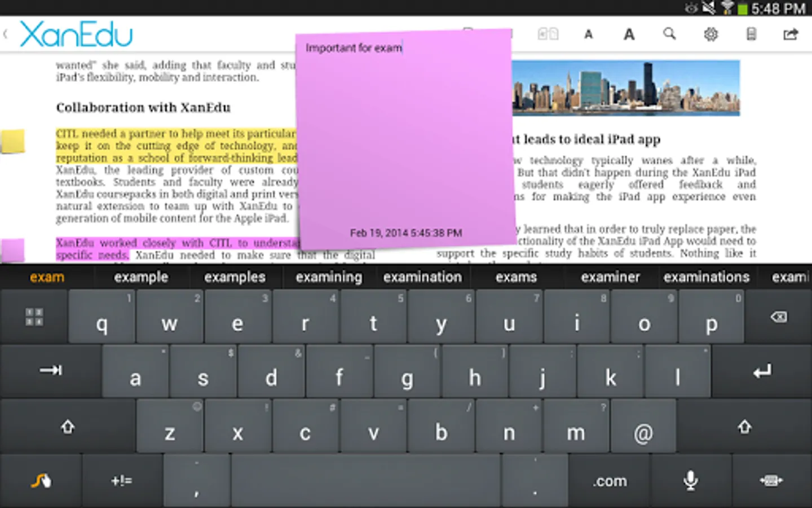Tap the New York skyline image

click(x=625, y=87)
